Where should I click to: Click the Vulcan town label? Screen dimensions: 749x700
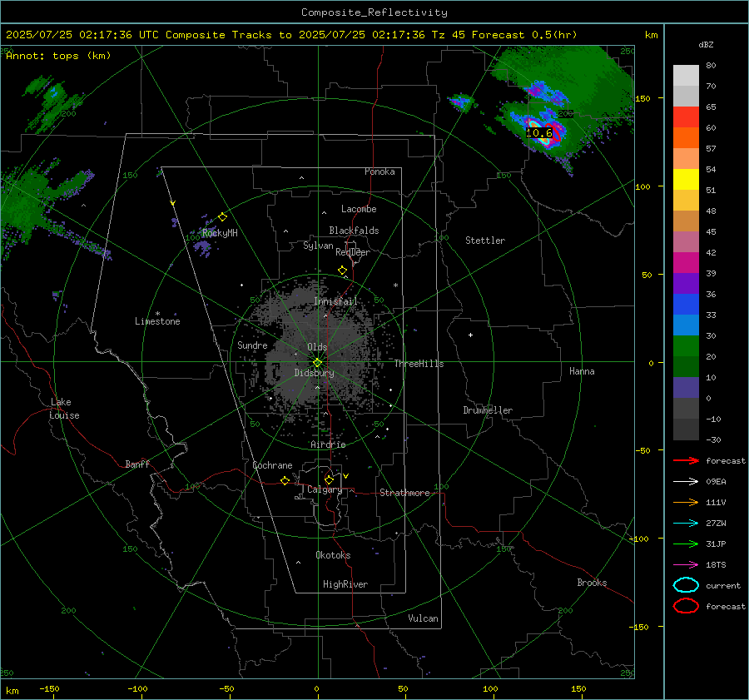click(424, 618)
